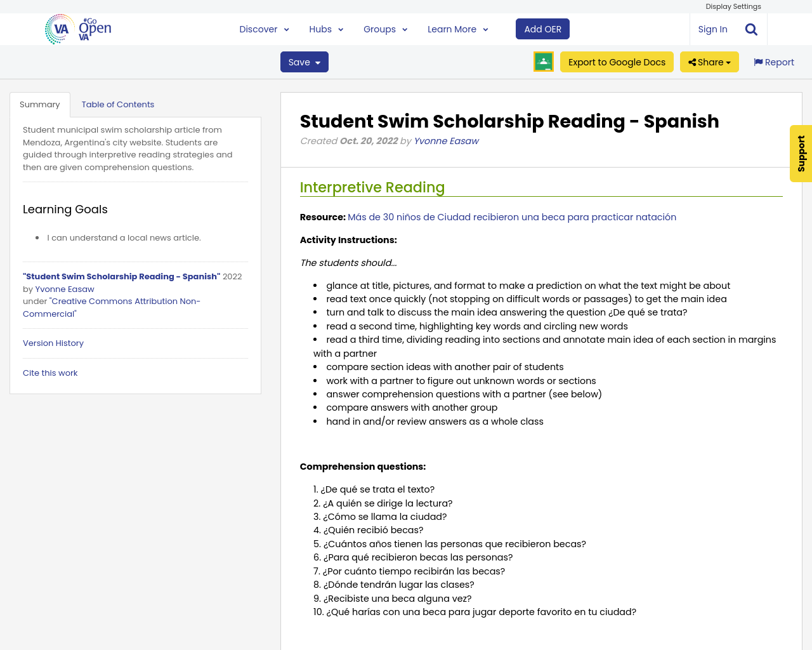Open the Support side panel
The width and height of the screenshot is (812, 650).
coord(801,154)
